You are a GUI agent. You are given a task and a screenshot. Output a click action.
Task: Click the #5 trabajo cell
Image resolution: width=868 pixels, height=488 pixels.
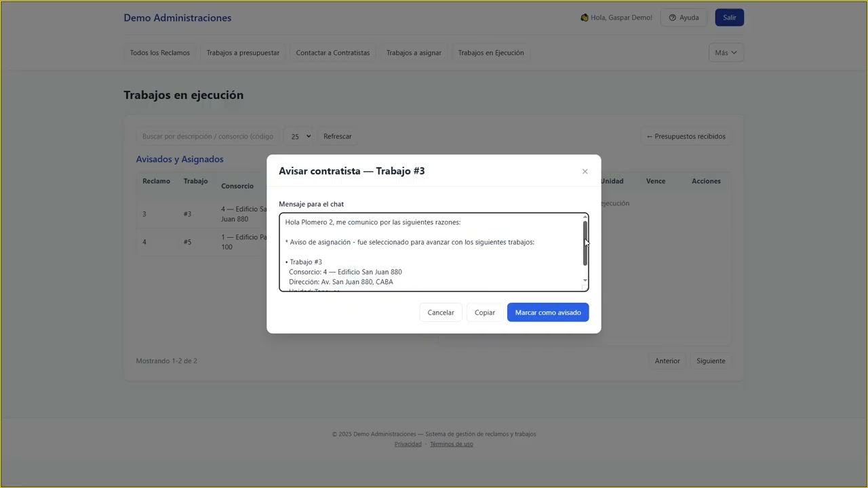187,242
